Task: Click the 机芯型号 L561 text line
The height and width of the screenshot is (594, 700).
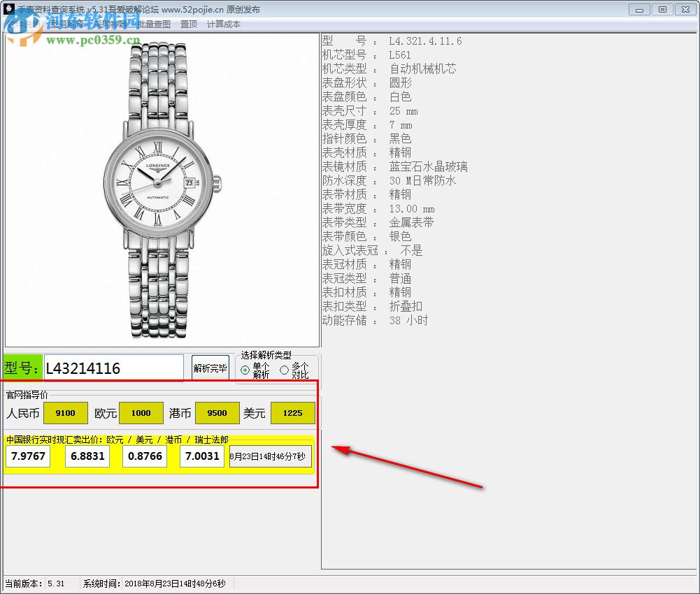Action: [366, 55]
